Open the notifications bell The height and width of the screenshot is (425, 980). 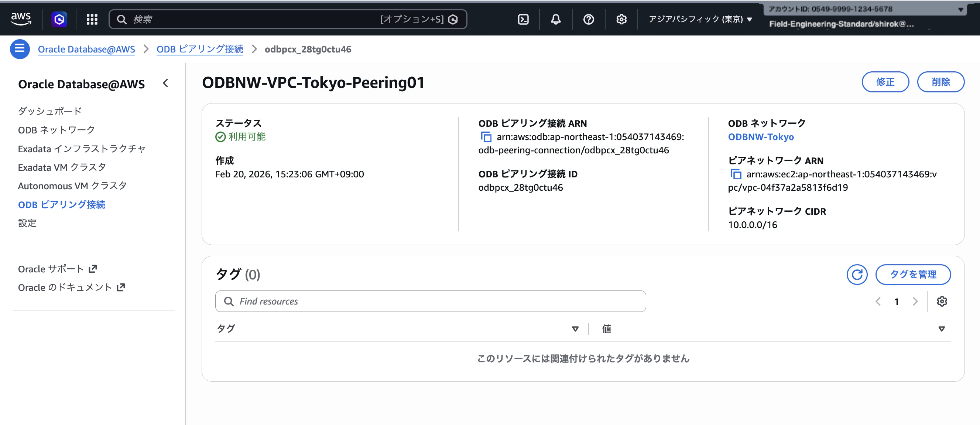point(556,19)
